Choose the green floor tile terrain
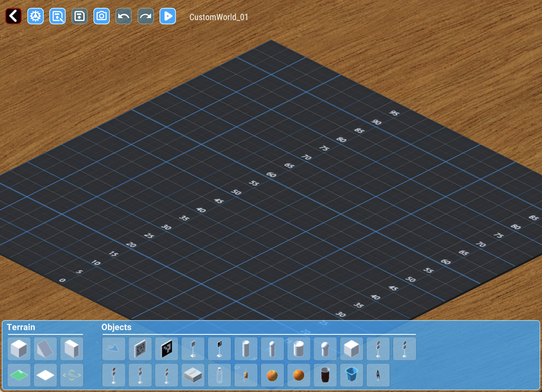This screenshot has width=542, height=392. [x=19, y=375]
